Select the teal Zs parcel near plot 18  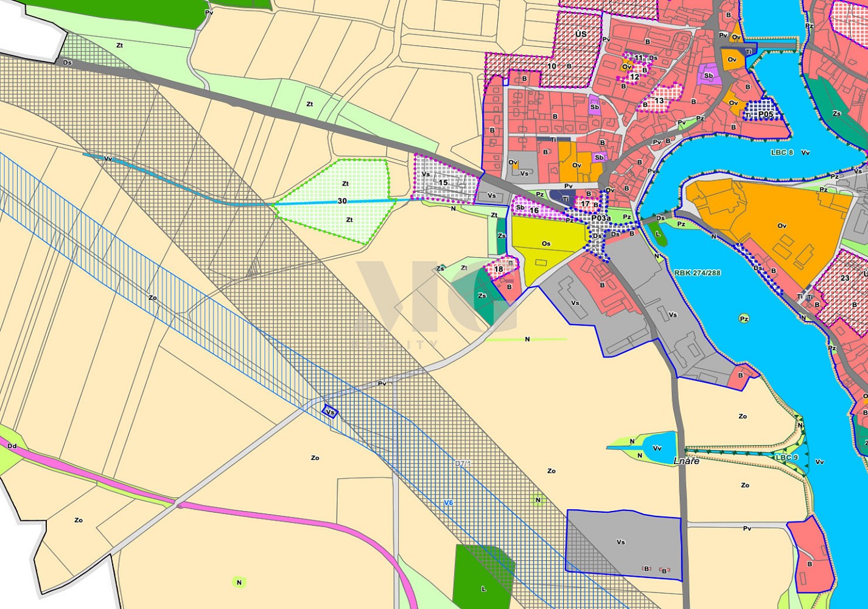[484, 295]
